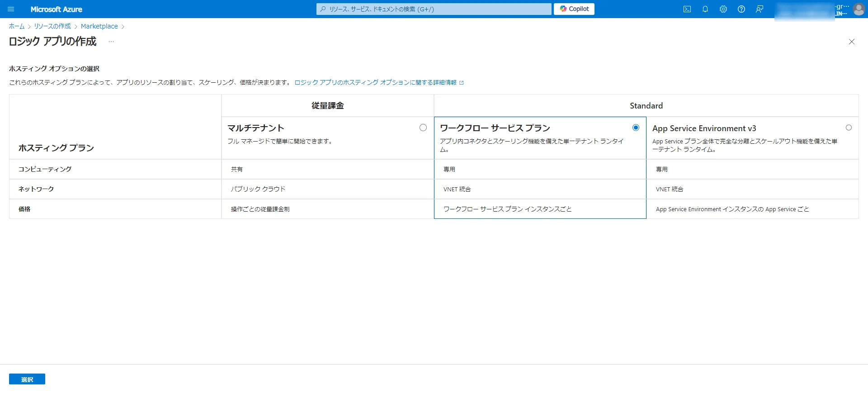Click the 選択 button
This screenshot has height=393, width=868.
pos(27,379)
